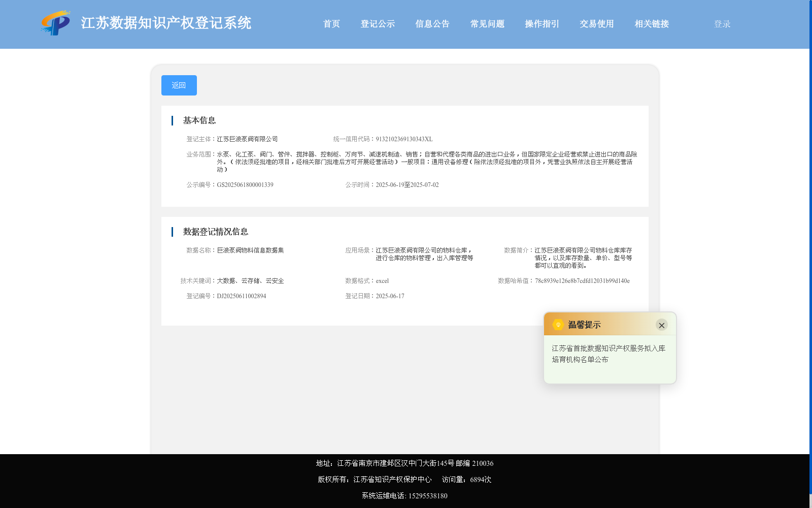Screen dimensions: 812x508
Task: Click the 温馨提示 popup title
Action: click(x=584, y=325)
